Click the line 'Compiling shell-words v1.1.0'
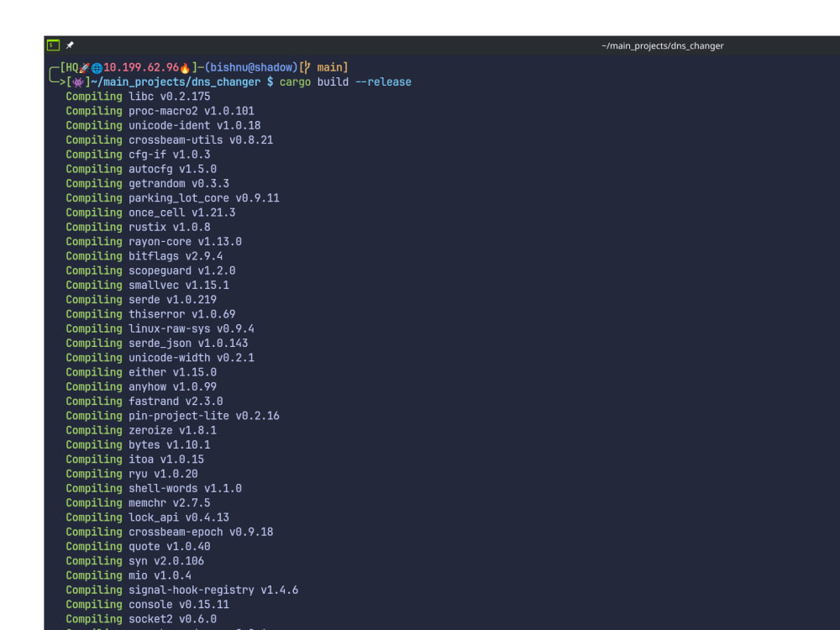 (153, 488)
